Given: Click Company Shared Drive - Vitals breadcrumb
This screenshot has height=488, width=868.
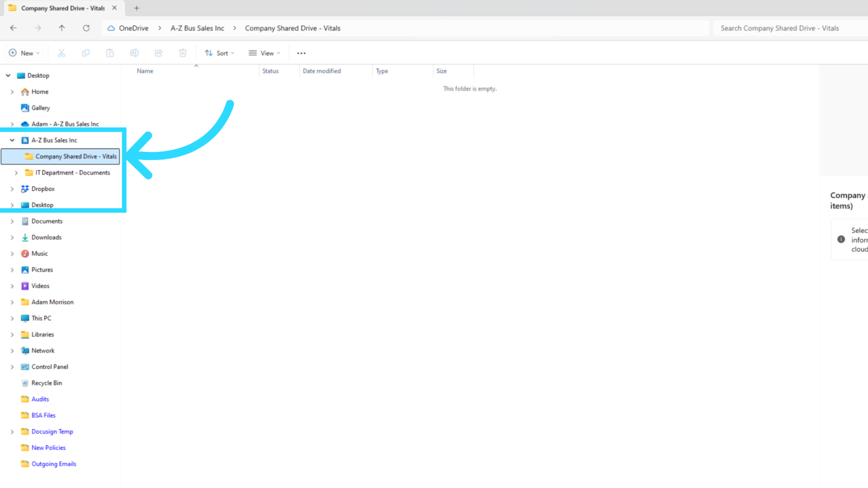Looking at the screenshot, I should point(293,28).
